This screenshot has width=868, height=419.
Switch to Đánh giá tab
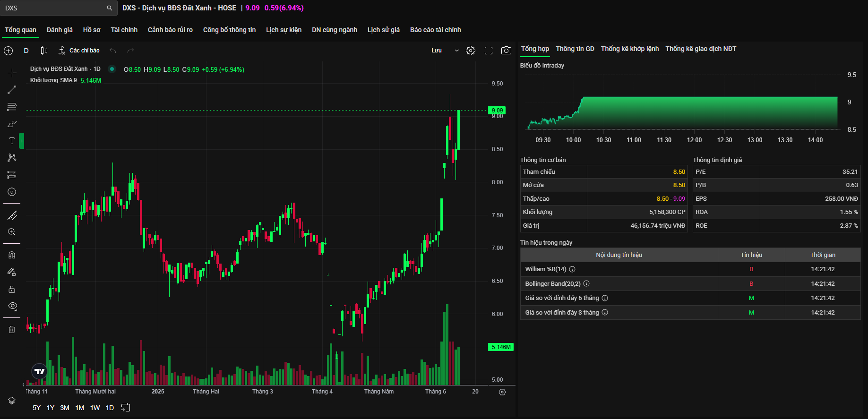pyautogui.click(x=60, y=30)
